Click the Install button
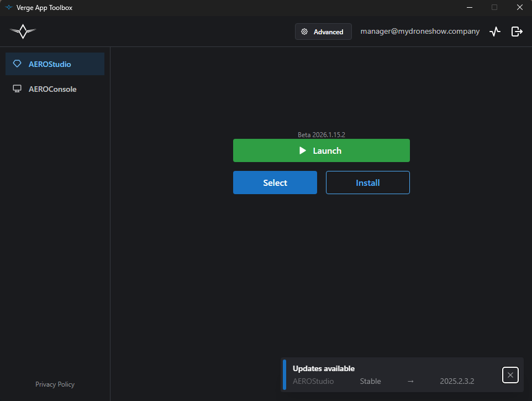The height and width of the screenshot is (401, 532). click(x=367, y=183)
